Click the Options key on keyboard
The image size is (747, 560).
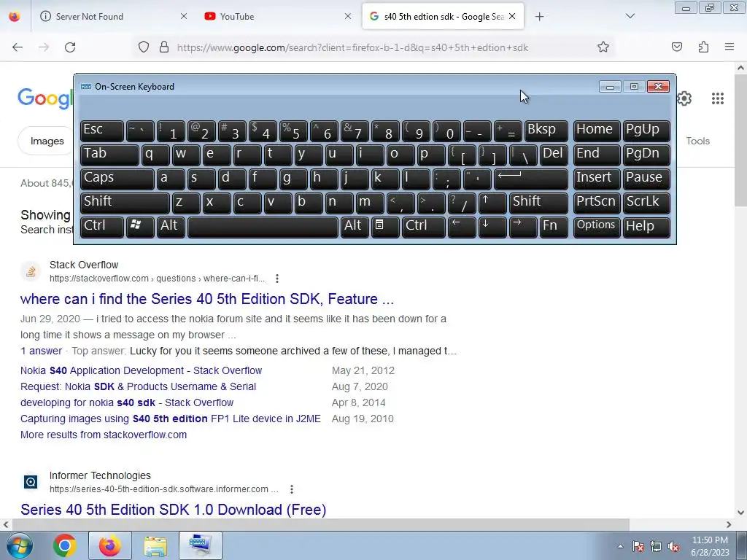(x=597, y=226)
